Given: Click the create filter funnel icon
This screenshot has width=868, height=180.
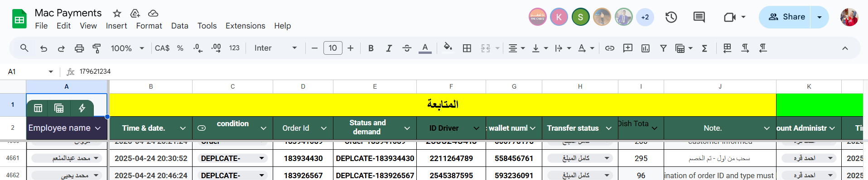Looking at the screenshot, I should [663, 48].
